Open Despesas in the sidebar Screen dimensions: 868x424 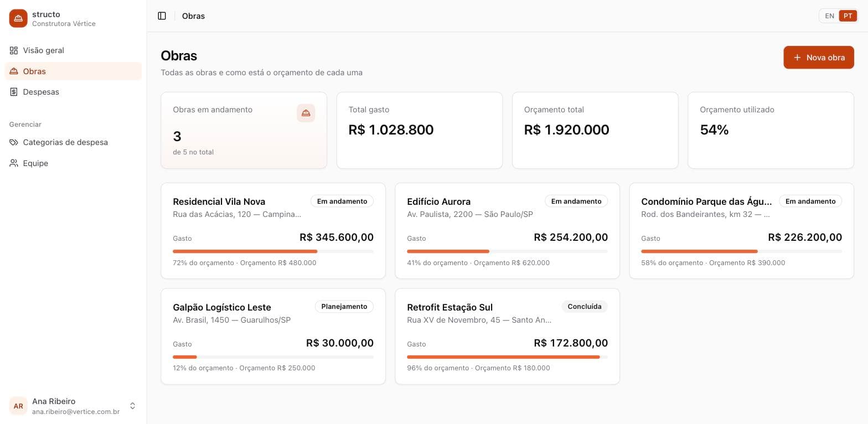pos(73,92)
